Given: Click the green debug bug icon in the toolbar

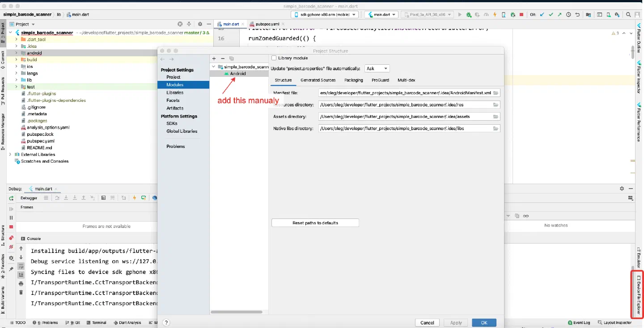Looking at the screenshot, I should pos(469,15).
